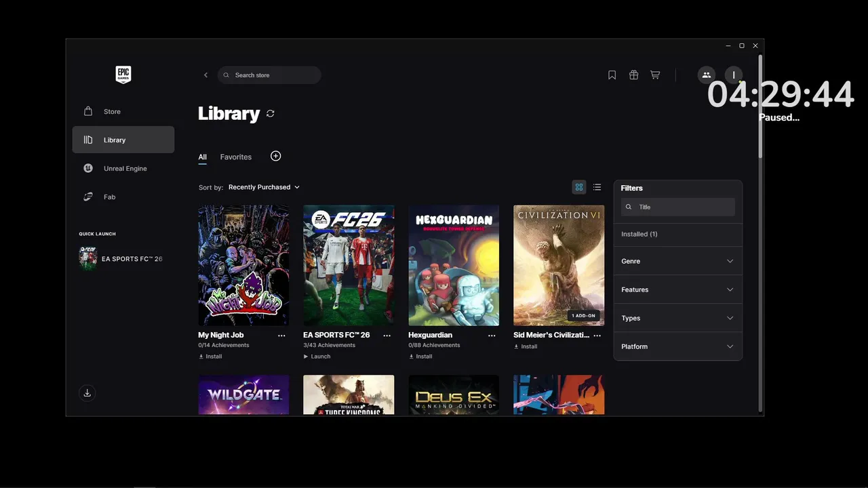Open the gift redeem icon
The width and height of the screenshot is (868, 488).
pos(633,75)
